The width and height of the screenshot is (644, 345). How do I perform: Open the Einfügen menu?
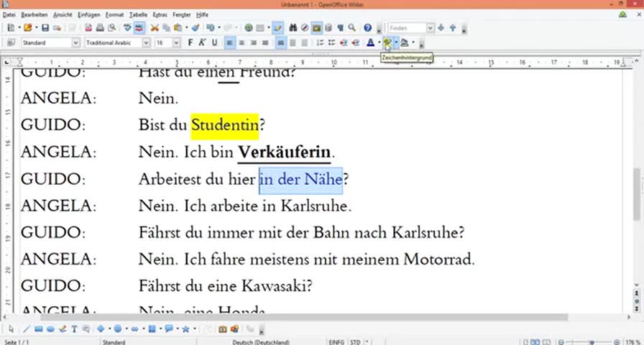pyautogui.click(x=88, y=15)
